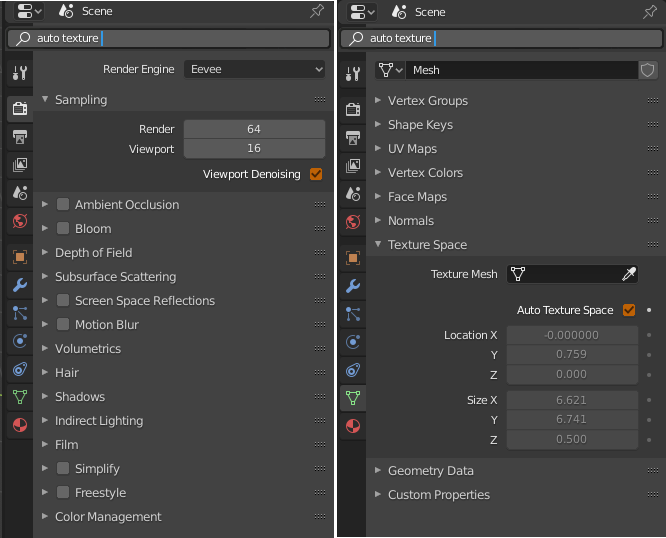Screen dimensions: 666x538
Task: Expand UV Maps panel
Action: pos(516,149)
